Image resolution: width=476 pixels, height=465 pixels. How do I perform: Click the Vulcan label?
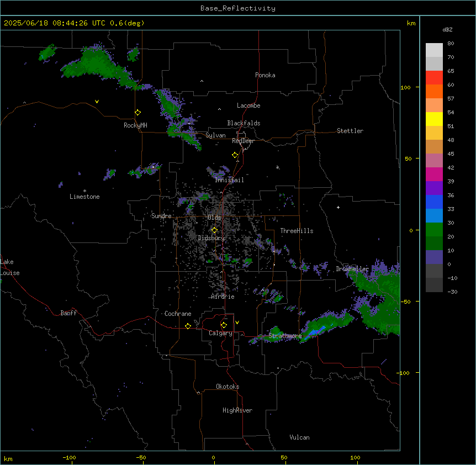point(299,437)
